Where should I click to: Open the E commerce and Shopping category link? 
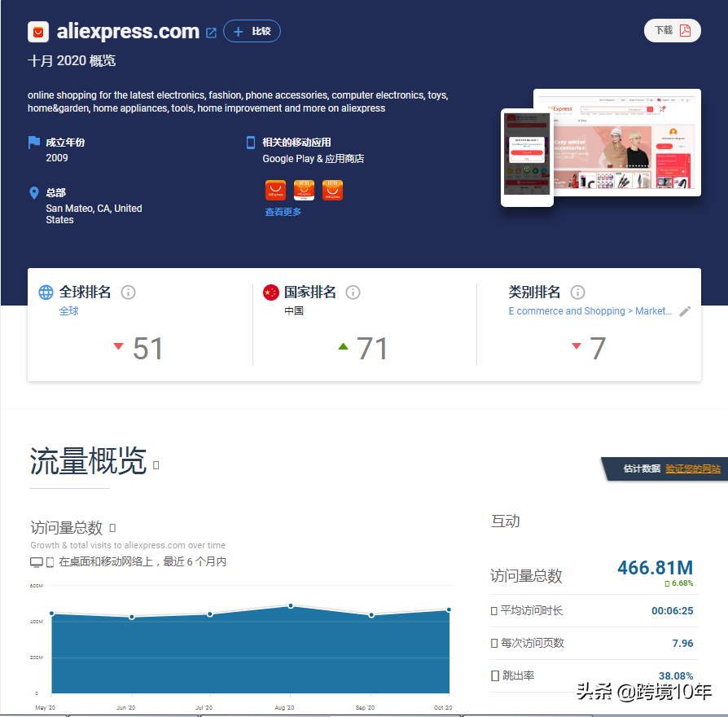coord(590,311)
